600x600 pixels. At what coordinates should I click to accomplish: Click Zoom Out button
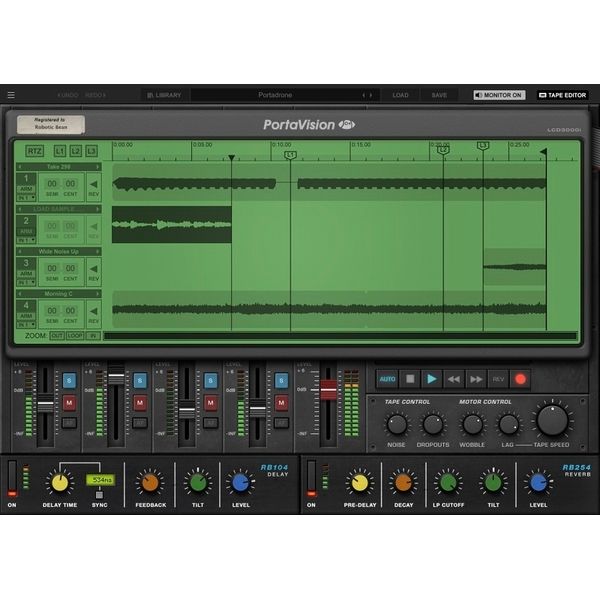point(57,336)
